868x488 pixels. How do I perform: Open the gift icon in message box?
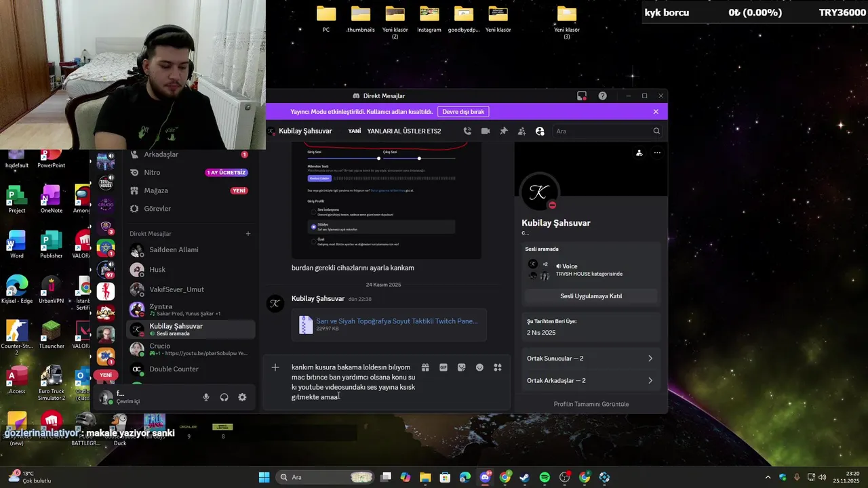425,367
